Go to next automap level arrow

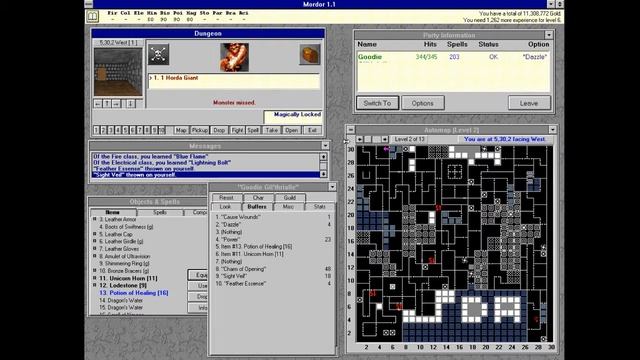(385, 139)
